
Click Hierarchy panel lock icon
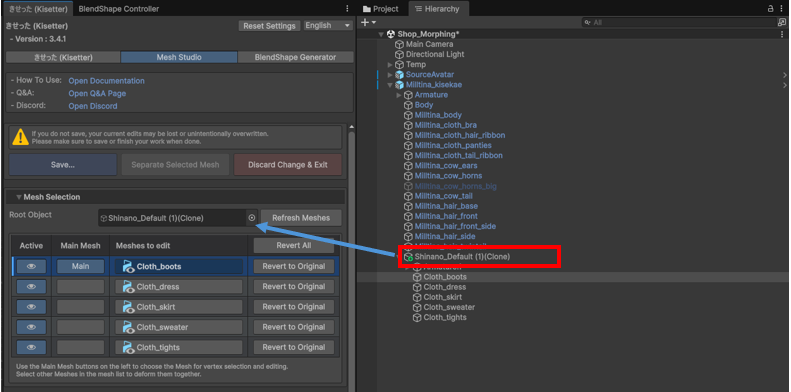click(x=770, y=9)
